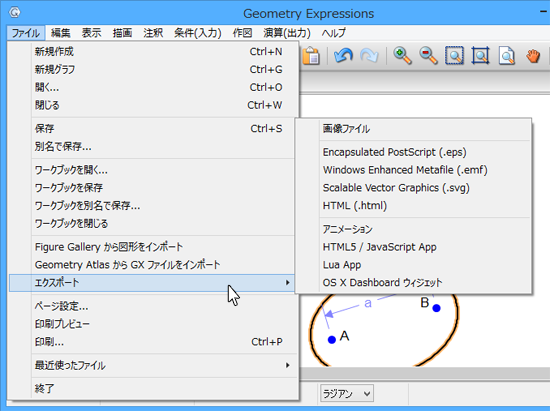Screen dimensions: 550x411
Task: Open the ラジアン angle unit dropdown
Action: (x=347, y=393)
